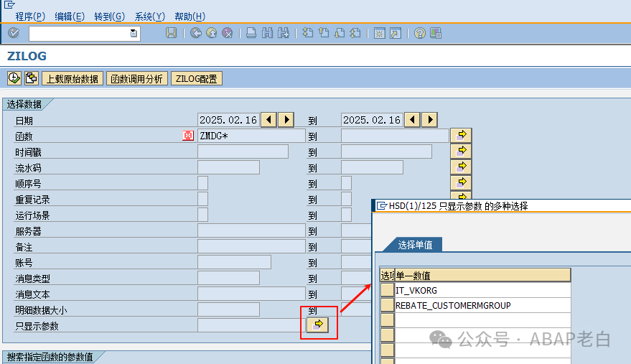The width and height of the screenshot is (631, 364).
Task: Click the red Cancel icon in toolbar
Action: 228,33
